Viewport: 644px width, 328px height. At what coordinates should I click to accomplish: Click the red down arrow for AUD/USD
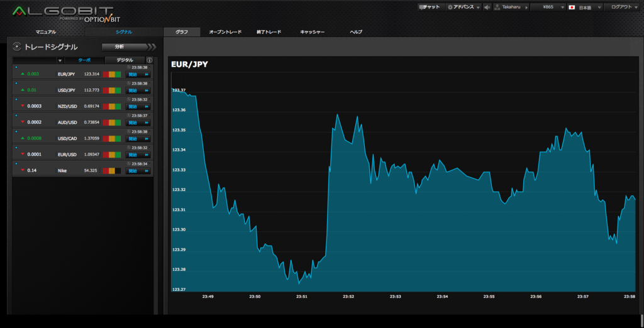pyautogui.click(x=23, y=123)
